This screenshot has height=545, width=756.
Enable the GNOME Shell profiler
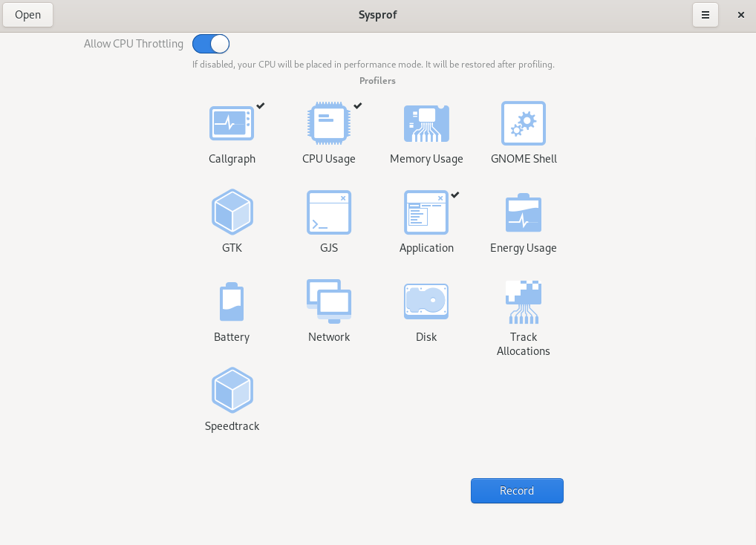(x=524, y=123)
